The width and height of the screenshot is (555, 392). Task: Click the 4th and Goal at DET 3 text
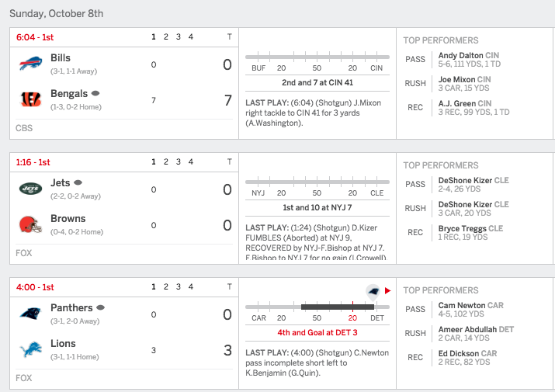(x=317, y=332)
